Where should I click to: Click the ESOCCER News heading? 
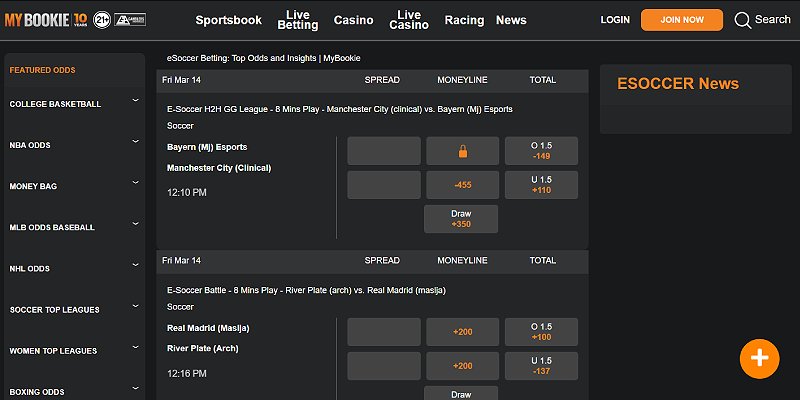click(x=678, y=84)
